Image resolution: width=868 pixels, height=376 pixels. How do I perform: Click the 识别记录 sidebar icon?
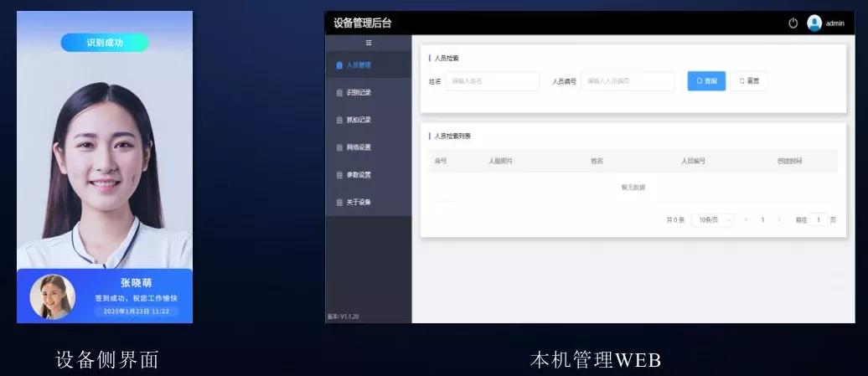click(339, 93)
